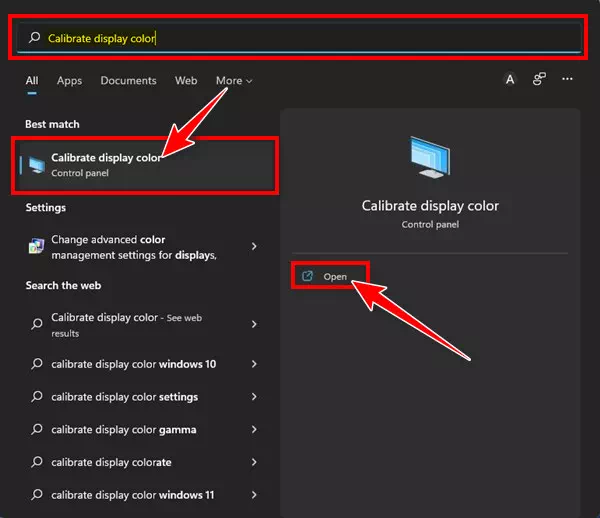The height and width of the screenshot is (518, 600).
Task: Expand chevron for color settings suggestion
Action: click(254, 397)
